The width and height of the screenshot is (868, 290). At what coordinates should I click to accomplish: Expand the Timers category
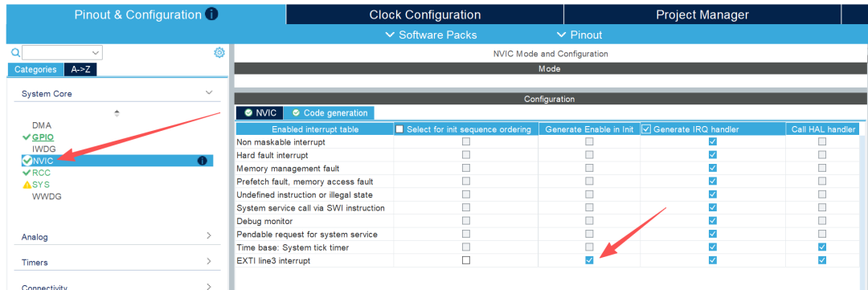click(x=209, y=261)
